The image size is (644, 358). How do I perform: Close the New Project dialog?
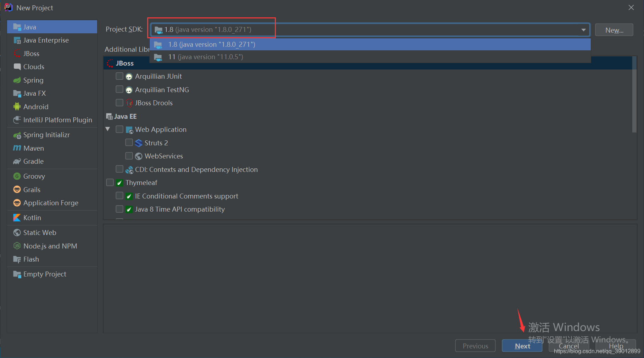click(631, 7)
